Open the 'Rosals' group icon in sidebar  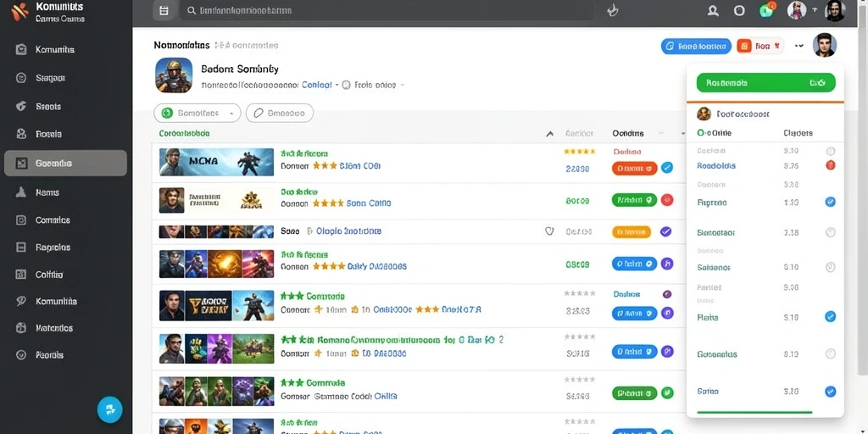point(21,134)
